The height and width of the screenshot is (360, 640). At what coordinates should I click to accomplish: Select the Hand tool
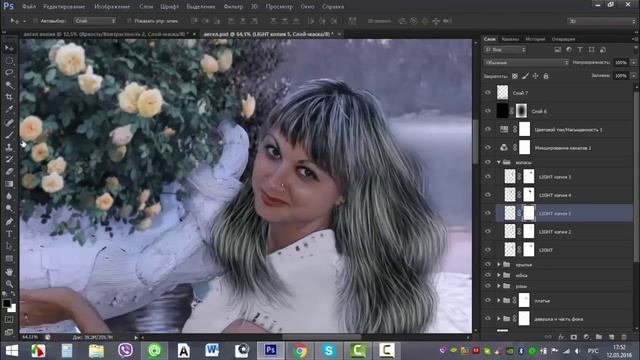[9, 271]
